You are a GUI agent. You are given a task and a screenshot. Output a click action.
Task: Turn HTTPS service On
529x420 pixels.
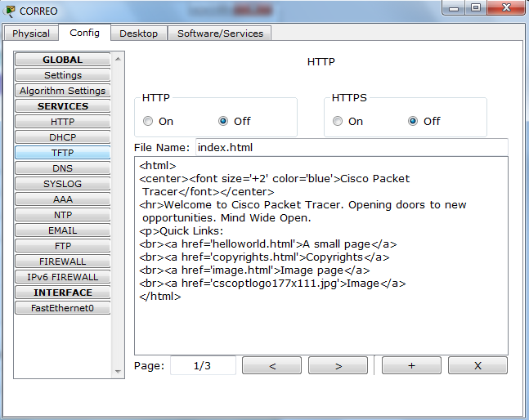point(338,121)
